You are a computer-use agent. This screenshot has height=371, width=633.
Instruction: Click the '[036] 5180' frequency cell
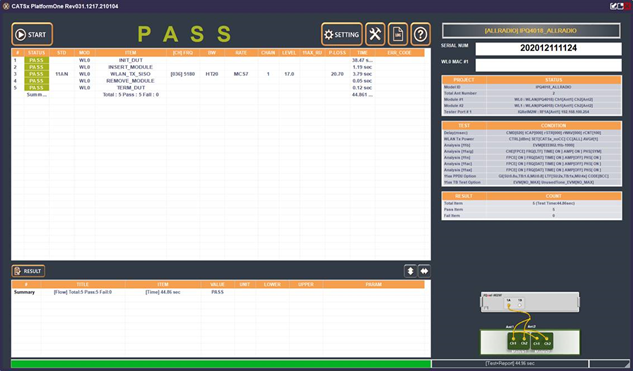click(x=183, y=74)
